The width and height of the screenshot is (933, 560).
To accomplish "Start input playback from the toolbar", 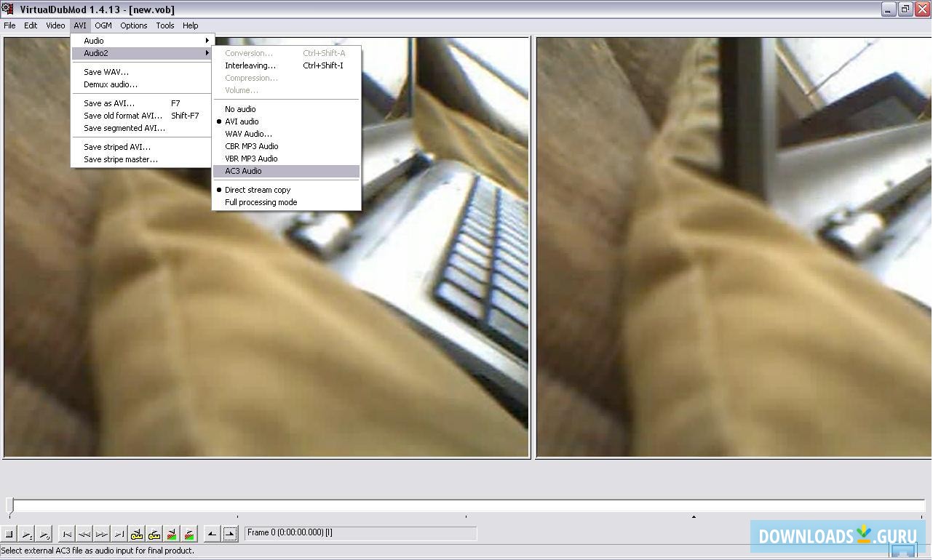I will (27, 535).
